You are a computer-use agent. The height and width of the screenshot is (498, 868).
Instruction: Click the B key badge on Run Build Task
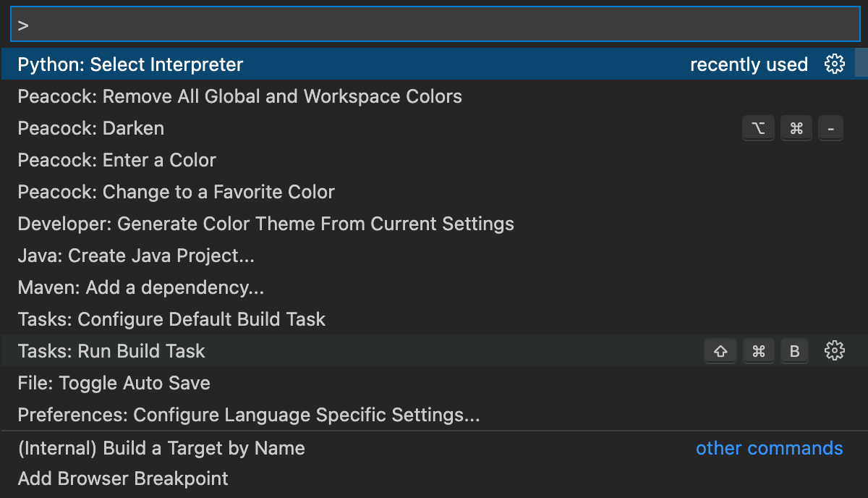tap(794, 352)
